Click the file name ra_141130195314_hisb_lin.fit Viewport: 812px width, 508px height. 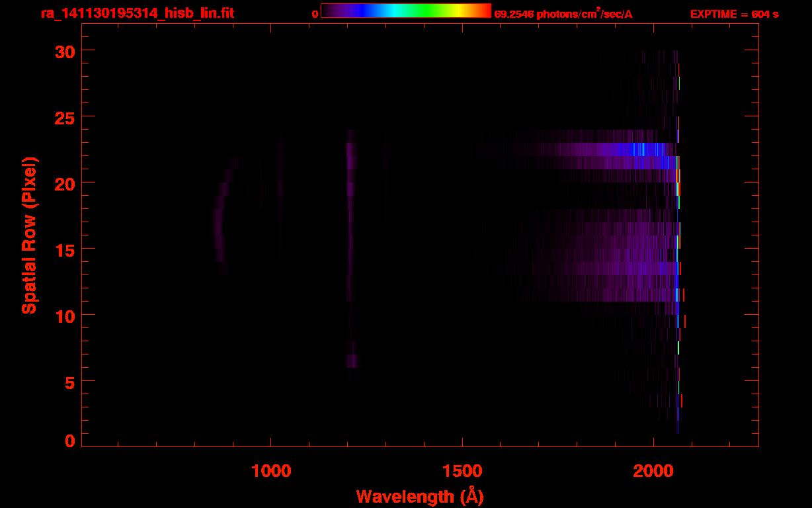(137, 13)
